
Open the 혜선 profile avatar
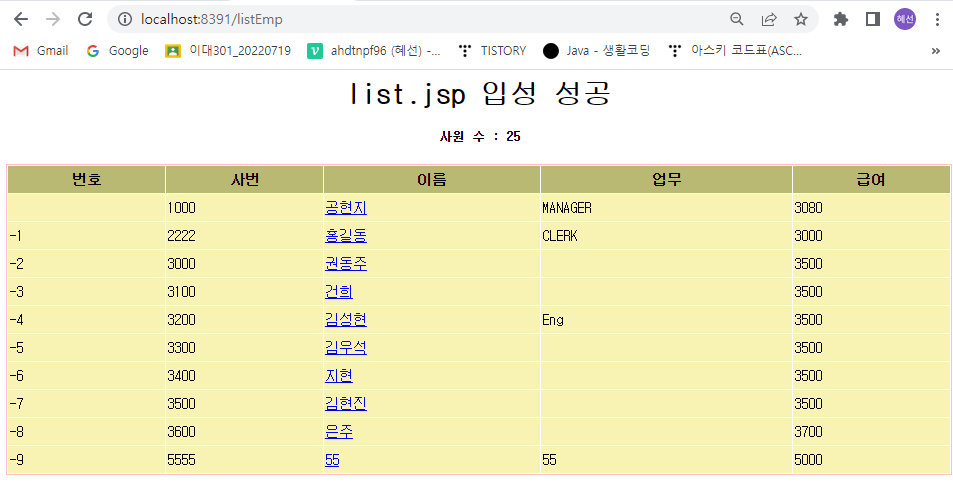(x=904, y=19)
